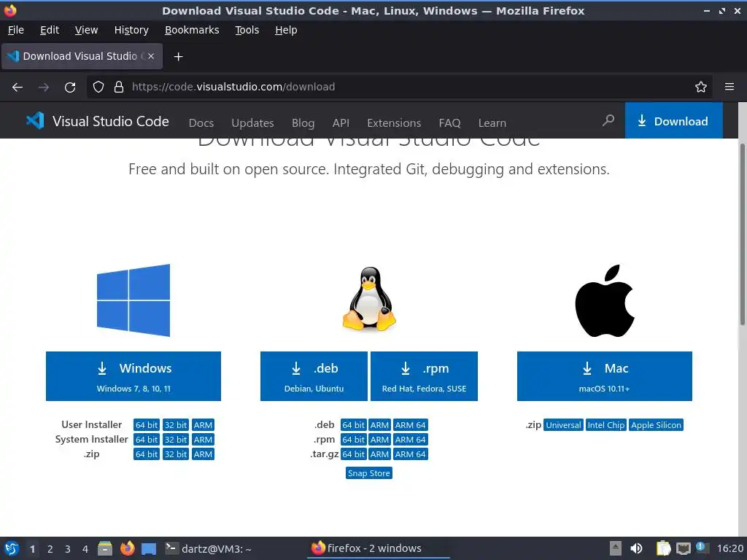The width and height of the screenshot is (747, 560).
Task: Click the page vertical scrollbar thumb
Action: [742, 234]
